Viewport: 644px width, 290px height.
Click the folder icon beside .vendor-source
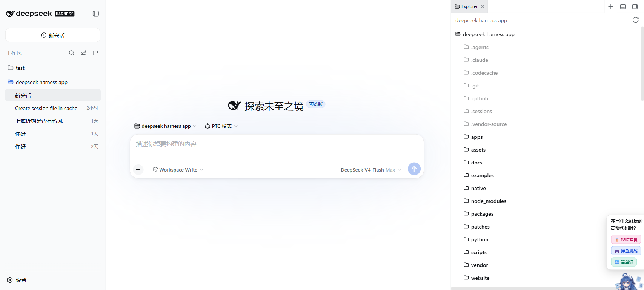point(466,124)
